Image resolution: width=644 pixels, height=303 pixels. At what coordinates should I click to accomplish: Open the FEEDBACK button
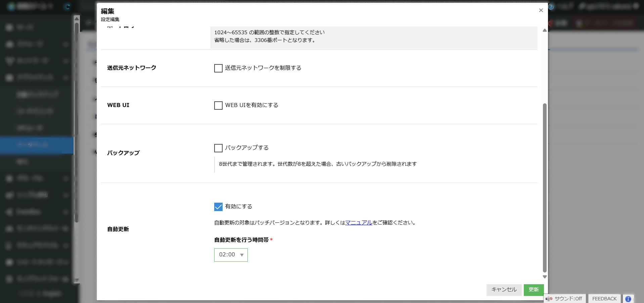(604, 299)
